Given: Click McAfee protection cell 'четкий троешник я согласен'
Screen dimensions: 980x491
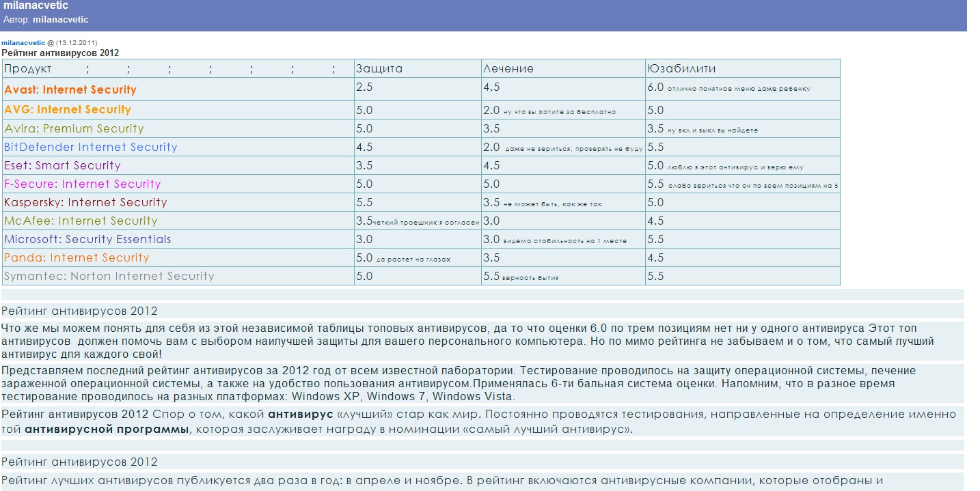Looking at the screenshot, I should (418, 221).
